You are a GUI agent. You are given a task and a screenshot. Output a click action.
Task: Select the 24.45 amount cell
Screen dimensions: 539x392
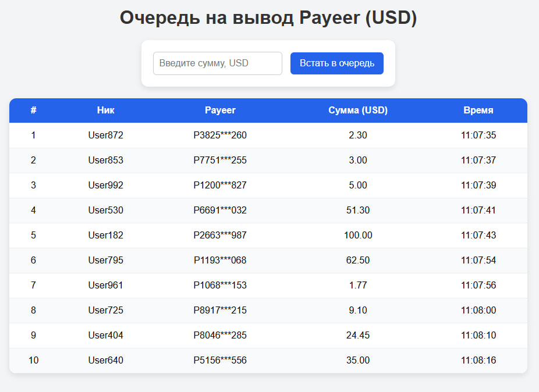(x=358, y=335)
